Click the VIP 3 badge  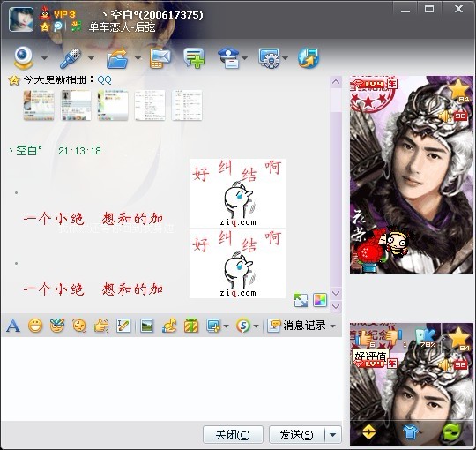pyautogui.click(x=64, y=14)
